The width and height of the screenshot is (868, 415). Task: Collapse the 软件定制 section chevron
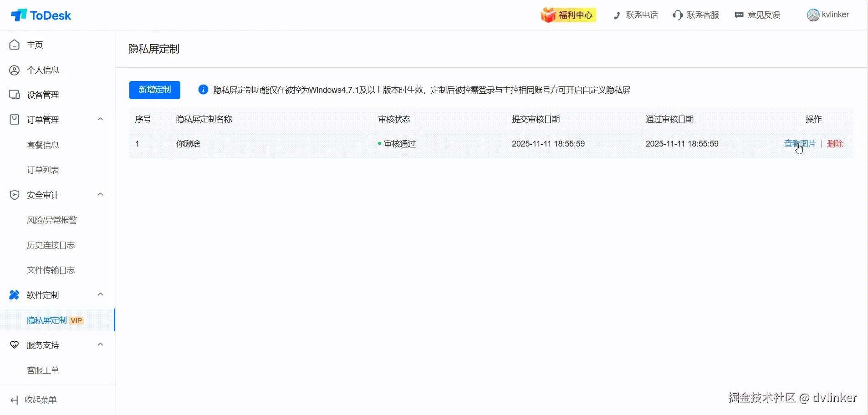(101, 294)
